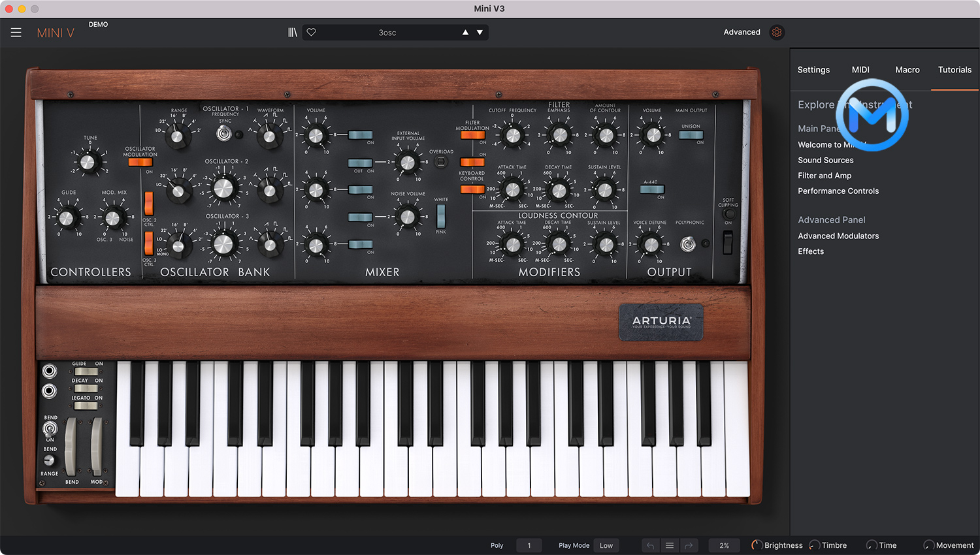
Task: Open the hamburger main menu
Action: tap(16, 32)
